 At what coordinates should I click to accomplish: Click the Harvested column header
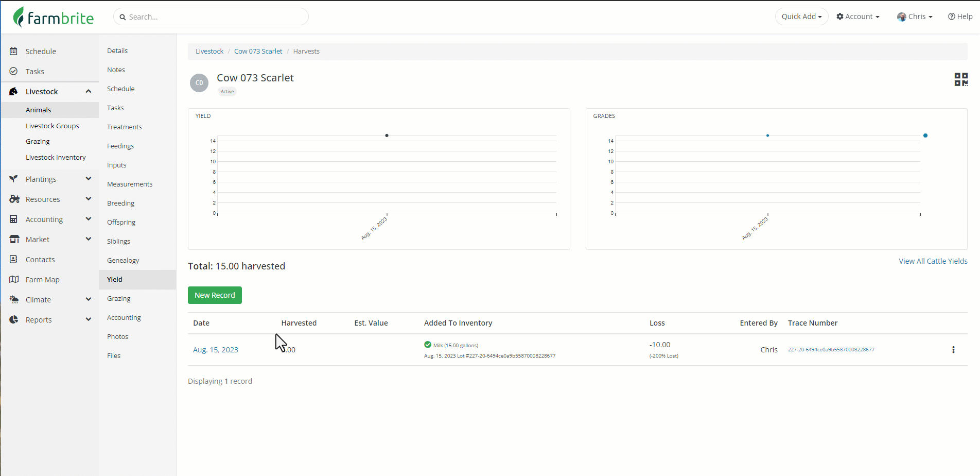pos(299,323)
